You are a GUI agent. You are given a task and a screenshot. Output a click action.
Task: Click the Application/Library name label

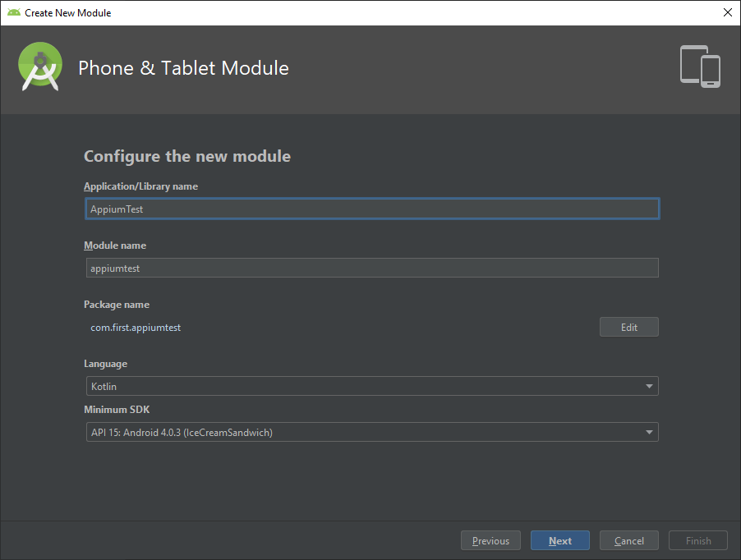(x=140, y=186)
